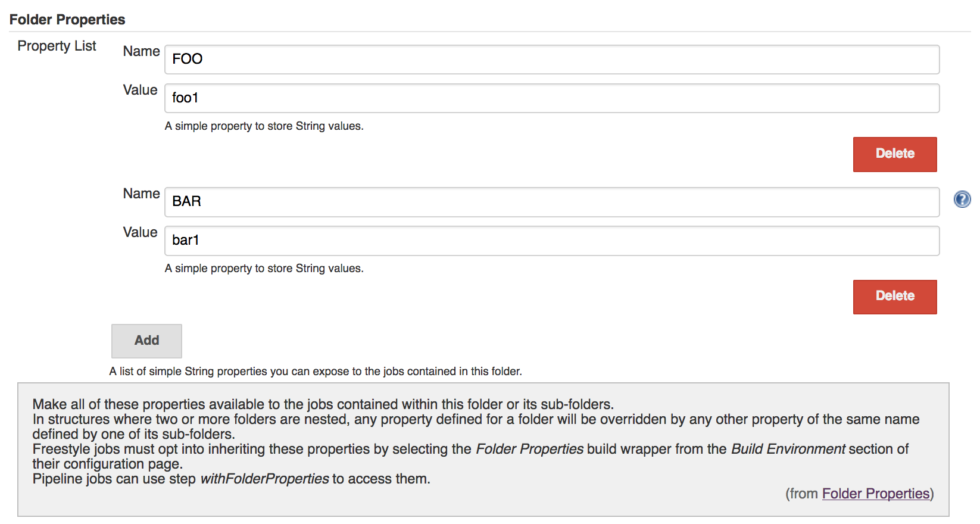The height and width of the screenshot is (524, 980).
Task: Delete the FOO property
Action: pos(895,154)
